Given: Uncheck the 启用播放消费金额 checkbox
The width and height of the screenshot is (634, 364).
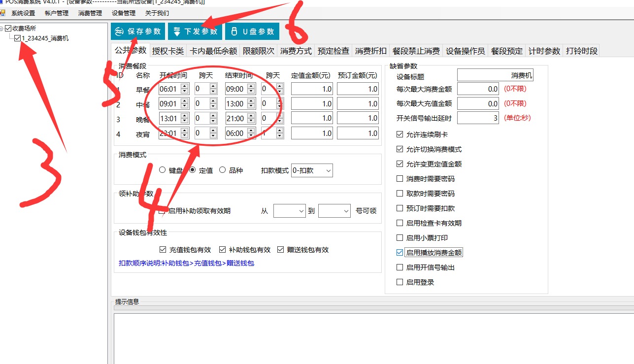Looking at the screenshot, I should 400,253.
